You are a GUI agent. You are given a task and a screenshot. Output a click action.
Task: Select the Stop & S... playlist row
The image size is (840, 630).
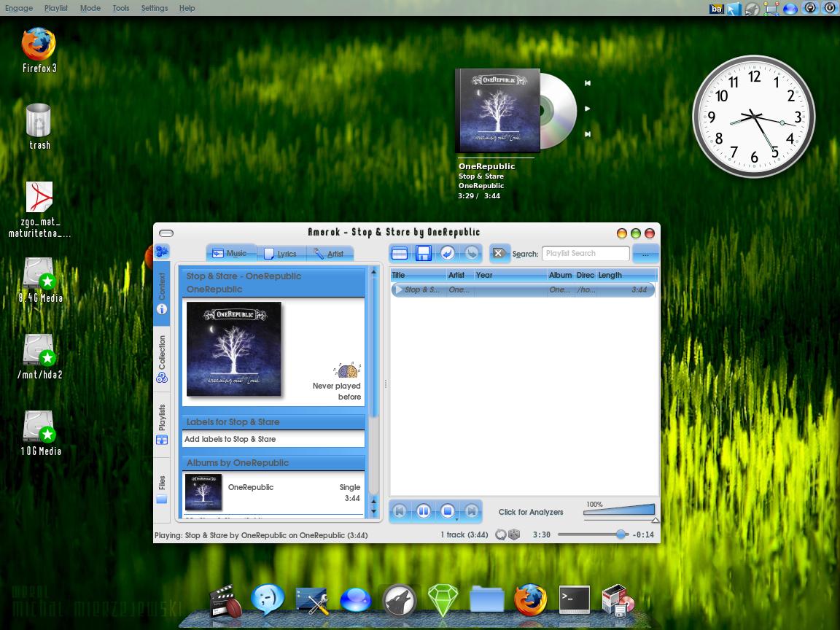pyautogui.click(x=523, y=289)
